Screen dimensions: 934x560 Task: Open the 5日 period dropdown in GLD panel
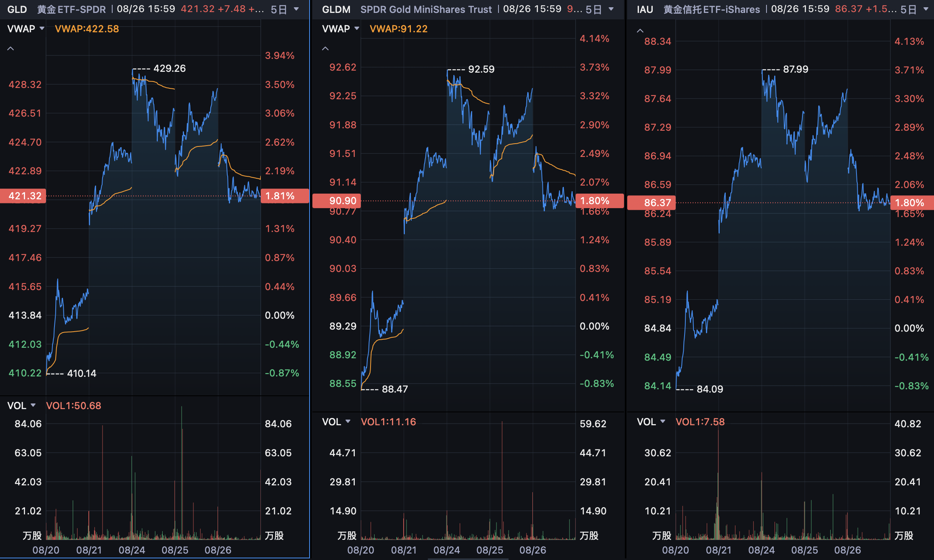coord(285,9)
